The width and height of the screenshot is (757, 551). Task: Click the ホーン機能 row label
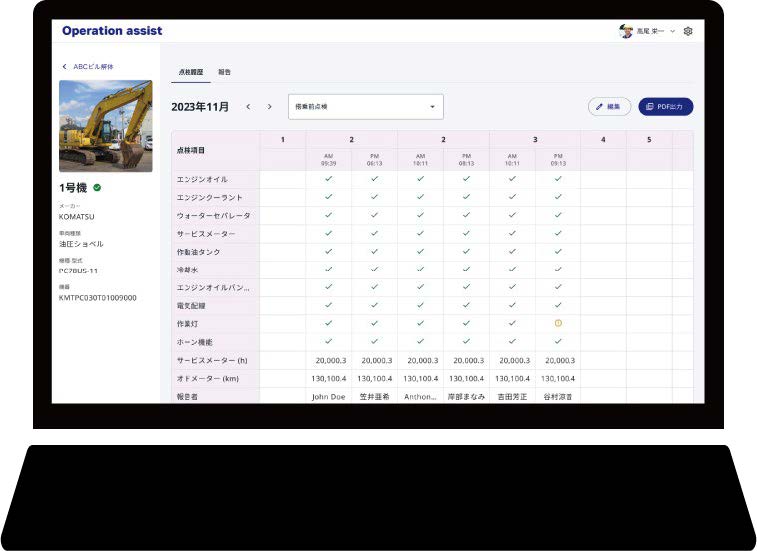click(x=194, y=342)
